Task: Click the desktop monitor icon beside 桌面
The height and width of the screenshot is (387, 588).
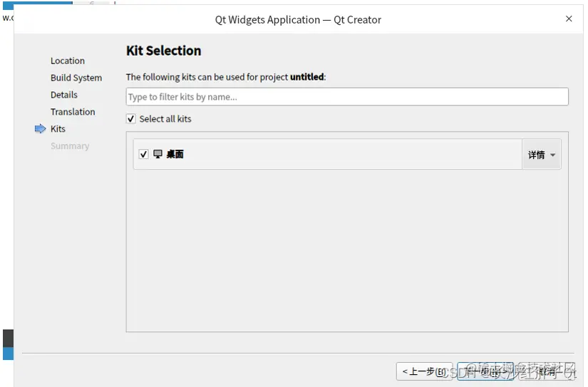Action: (158, 154)
